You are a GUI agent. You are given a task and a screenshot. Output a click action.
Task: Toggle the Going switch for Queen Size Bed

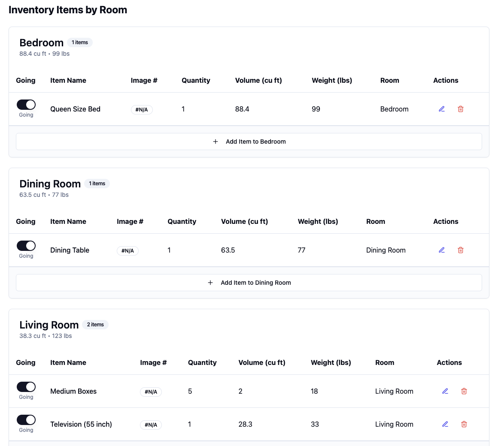coord(26,104)
